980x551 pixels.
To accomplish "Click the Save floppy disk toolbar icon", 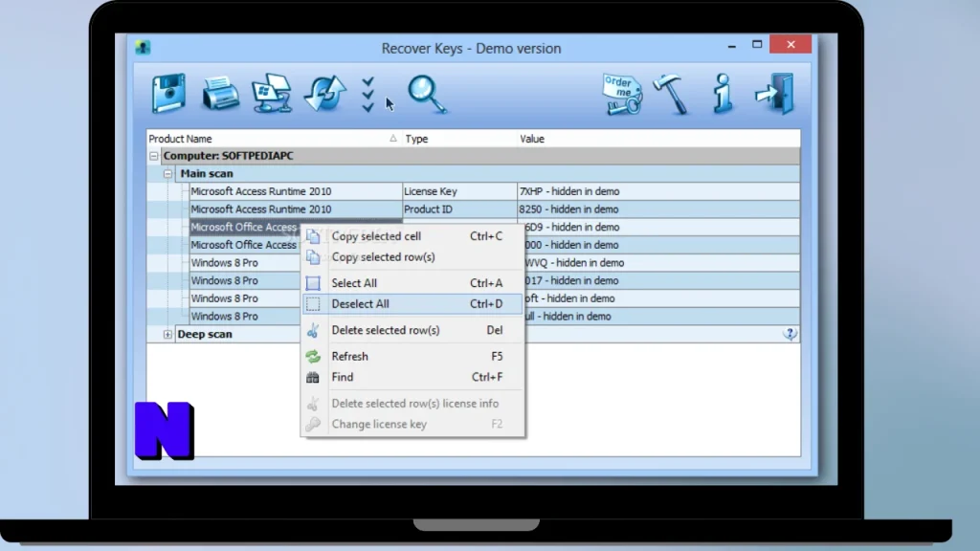I will pyautogui.click(x=168, y=93).
